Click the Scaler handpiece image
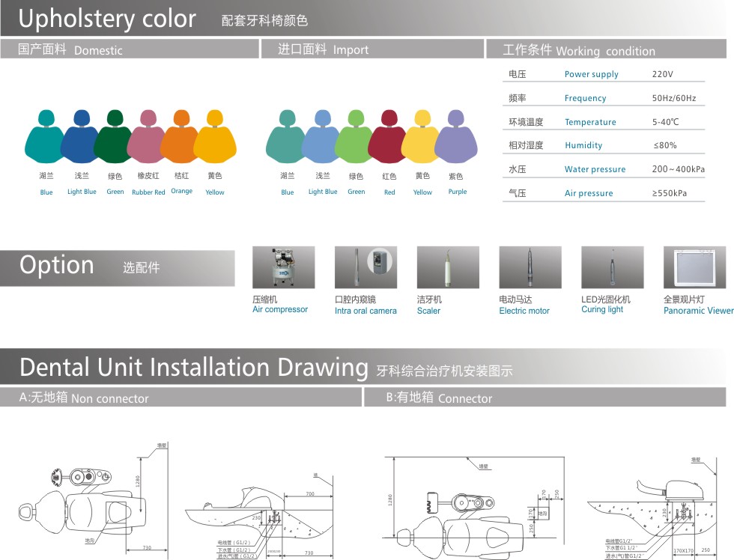Image resolution: width=734 pixels, height=560 pixels. click(448, 267)
